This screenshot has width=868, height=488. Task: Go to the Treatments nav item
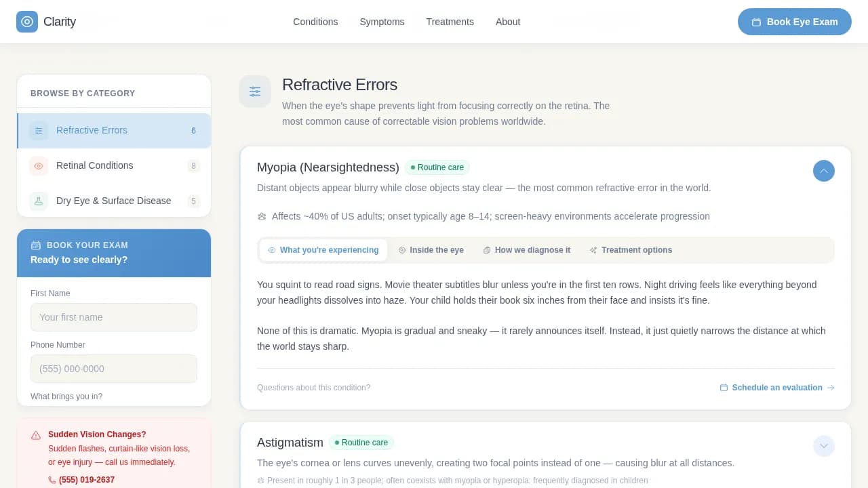coord(450,22)
